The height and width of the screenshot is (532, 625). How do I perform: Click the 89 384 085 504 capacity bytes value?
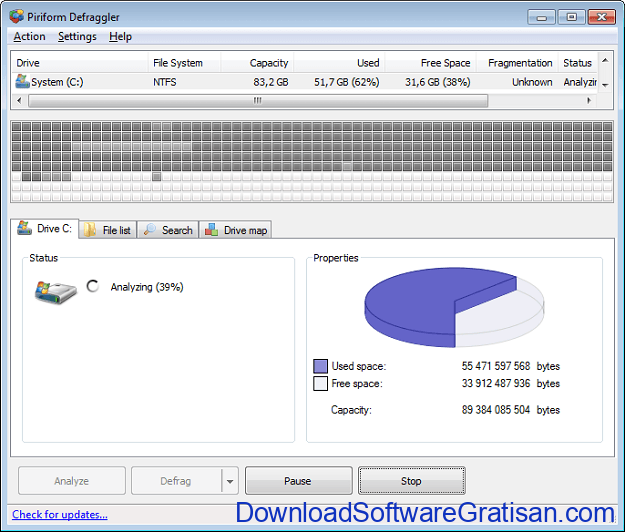(x=496, y=410)
